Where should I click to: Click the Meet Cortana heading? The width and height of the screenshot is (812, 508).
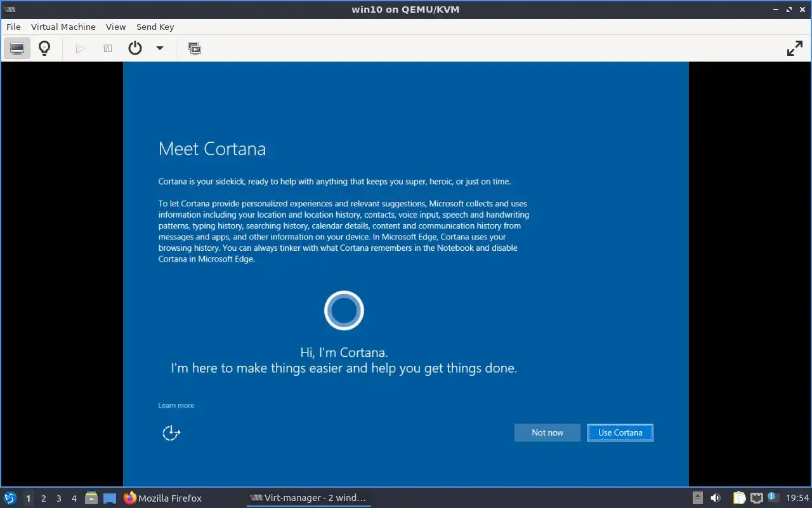pos(212,149)
